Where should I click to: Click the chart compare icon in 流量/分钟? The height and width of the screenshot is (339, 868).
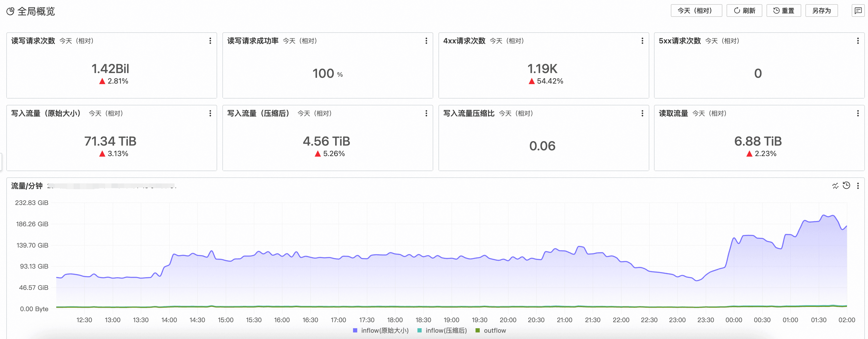[x=835, y=186]
